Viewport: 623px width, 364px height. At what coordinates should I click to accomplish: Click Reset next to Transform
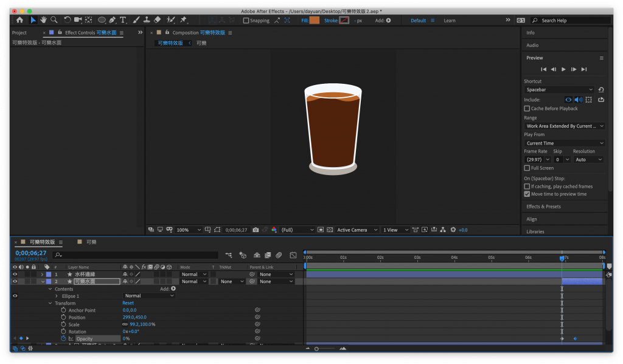[128, 303]
